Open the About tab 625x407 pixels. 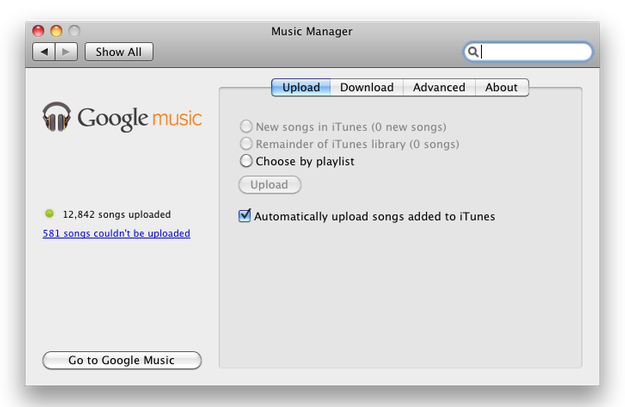501,87
